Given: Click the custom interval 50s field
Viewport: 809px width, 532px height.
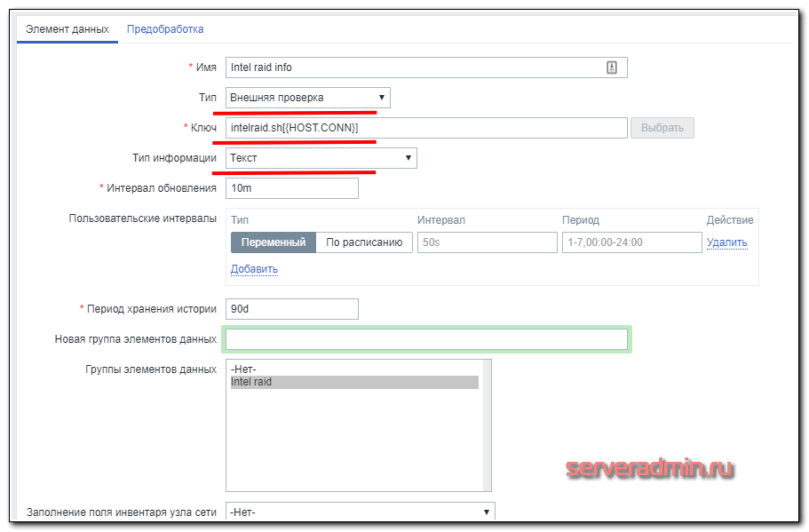Looking at the screenshot, I should (486, 242).
